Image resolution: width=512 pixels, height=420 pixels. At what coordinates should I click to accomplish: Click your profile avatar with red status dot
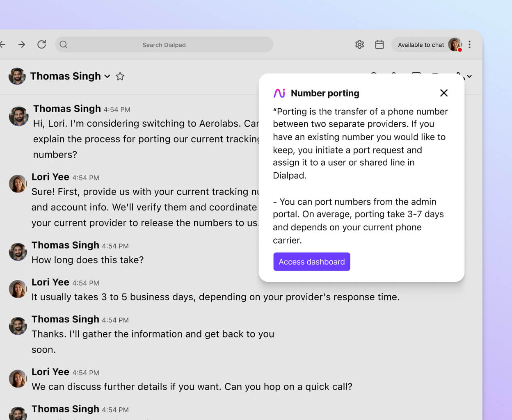click(x=455, y=45)
